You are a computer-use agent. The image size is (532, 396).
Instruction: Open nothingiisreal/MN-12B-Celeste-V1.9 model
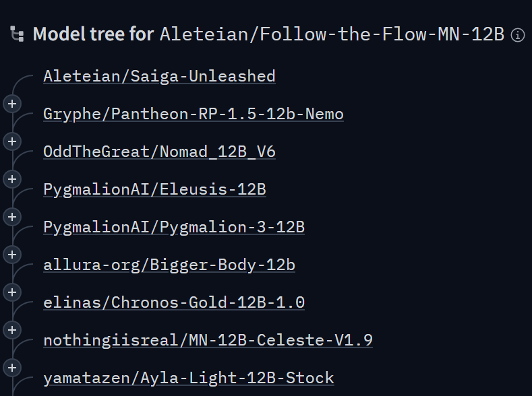[x=208, y=340]
